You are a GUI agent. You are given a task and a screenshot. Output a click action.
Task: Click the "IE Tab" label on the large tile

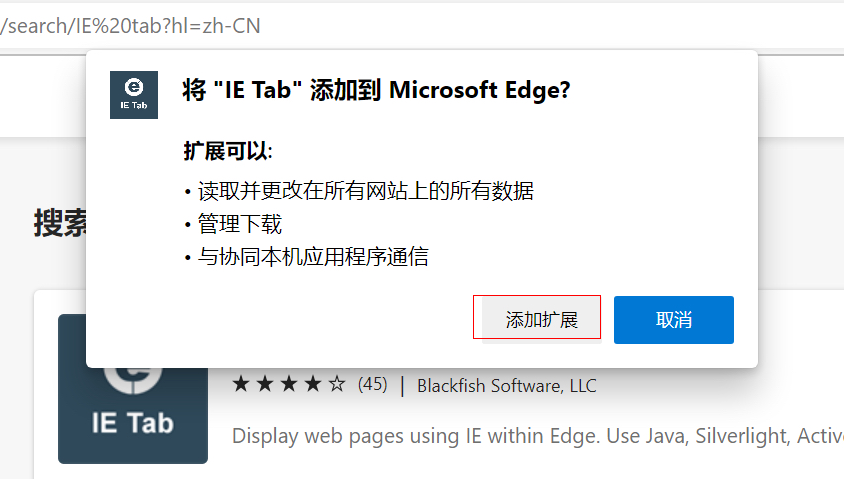point(132,423)
